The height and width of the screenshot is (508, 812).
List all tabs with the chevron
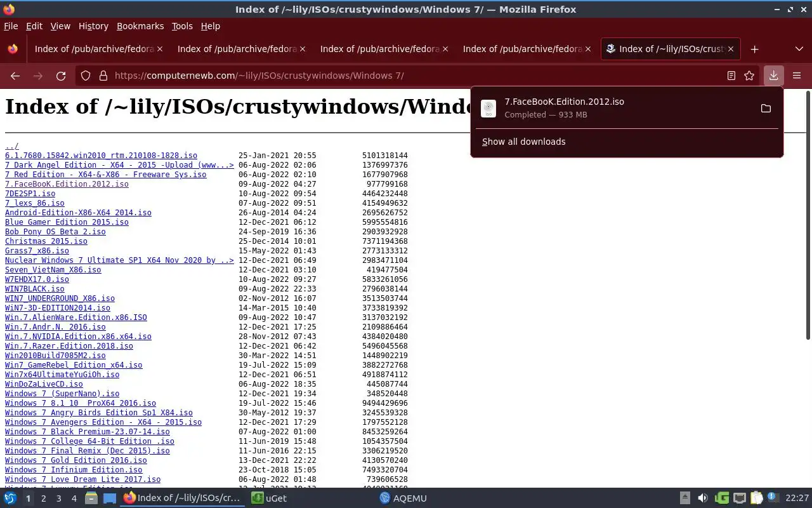tap(799, 49)
